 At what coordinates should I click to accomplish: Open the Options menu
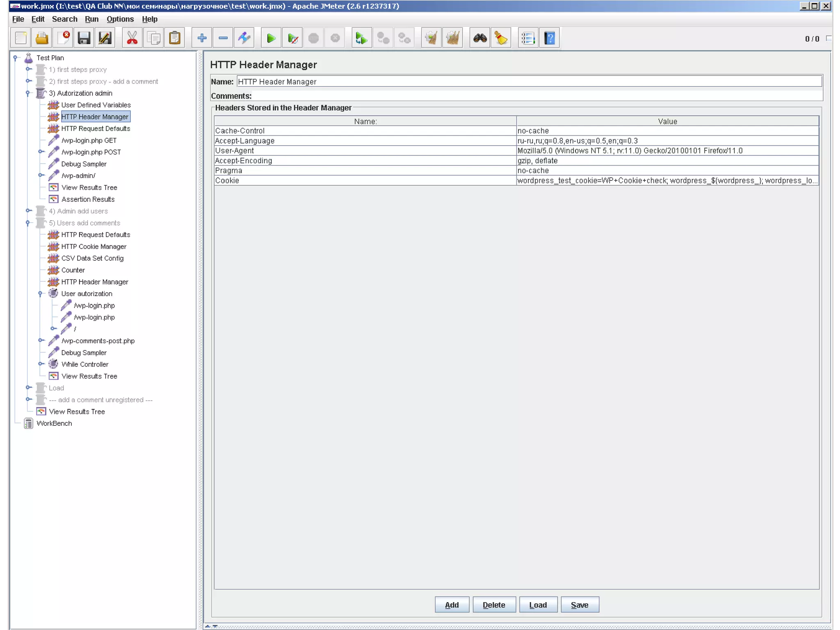pos(120,19)
